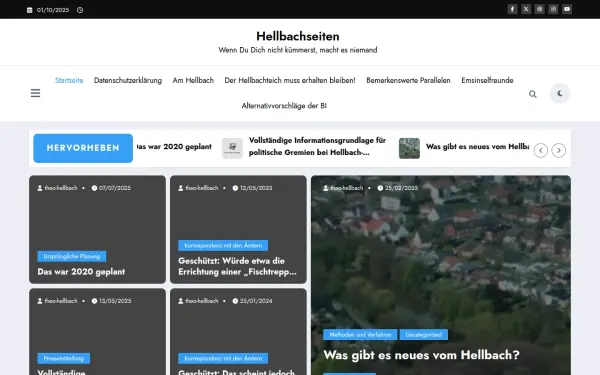Go to Startseite menu item
This screenshot has height=375, width=600.
[x=69, y=80]
